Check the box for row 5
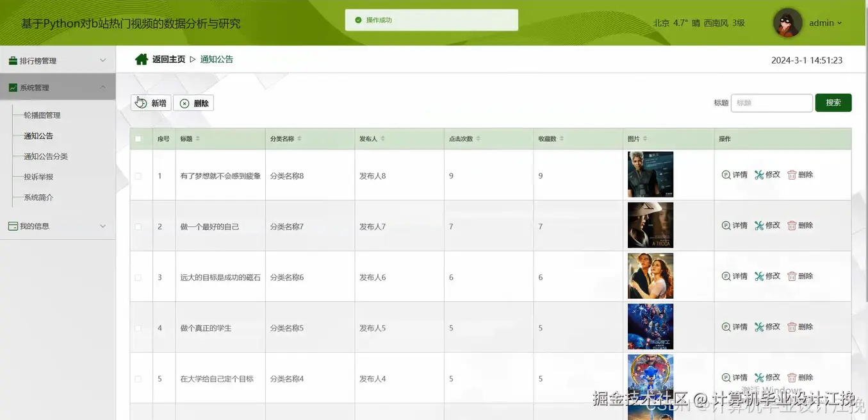Viewport: 868px width, 420px height. pyautogui.click(x=138, y=379)
